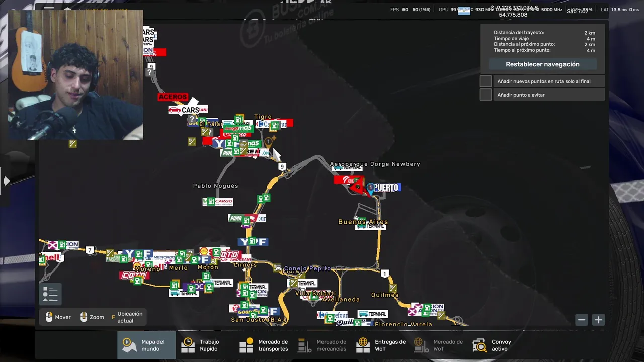Click the Ubicación actual shortcut hint

click(127, 317)
